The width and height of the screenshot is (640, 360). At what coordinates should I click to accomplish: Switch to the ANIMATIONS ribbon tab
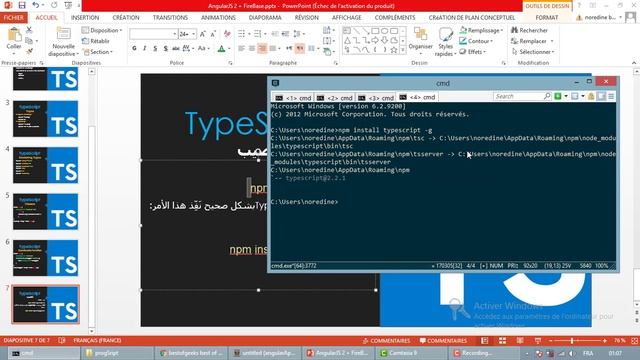coord(218,18)
